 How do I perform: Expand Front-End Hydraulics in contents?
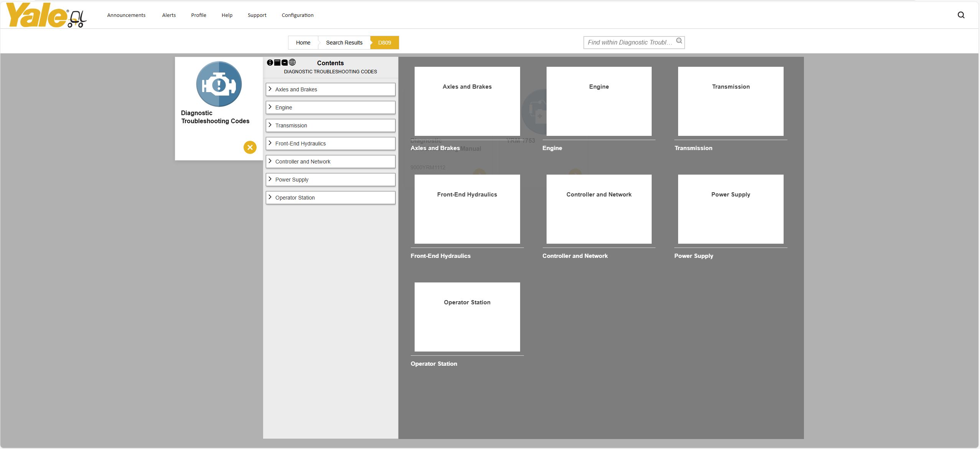[270, 143]
